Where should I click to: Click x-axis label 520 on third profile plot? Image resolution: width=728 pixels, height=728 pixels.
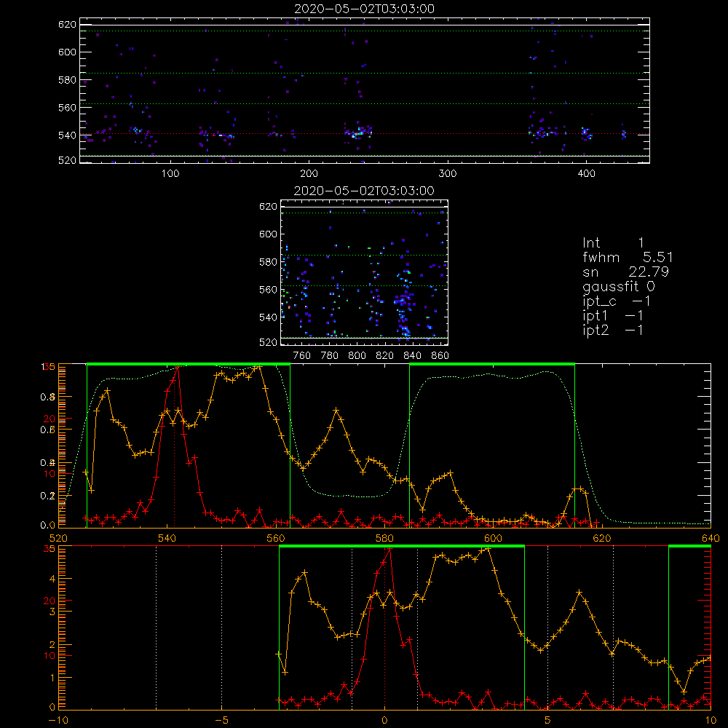point(58,538)
